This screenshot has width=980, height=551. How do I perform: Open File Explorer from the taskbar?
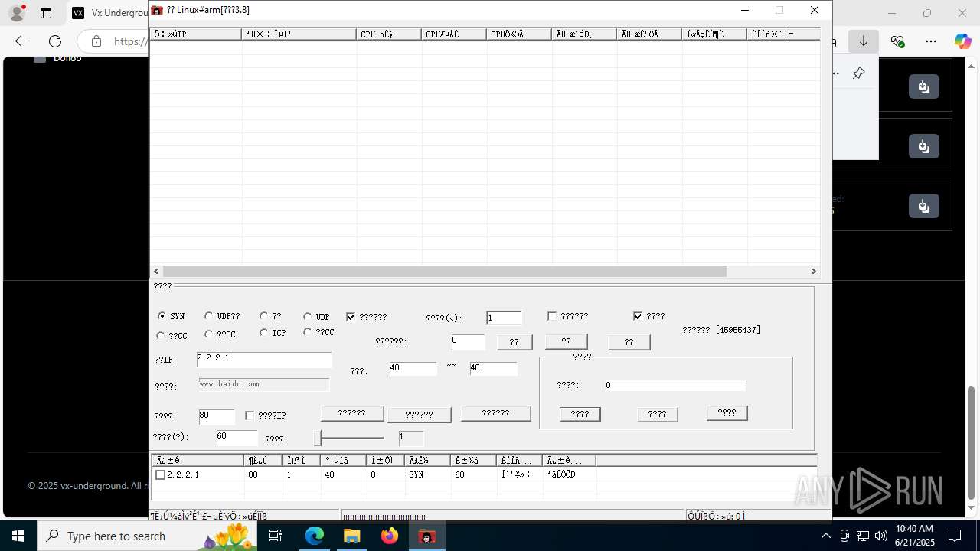(351, 536)
